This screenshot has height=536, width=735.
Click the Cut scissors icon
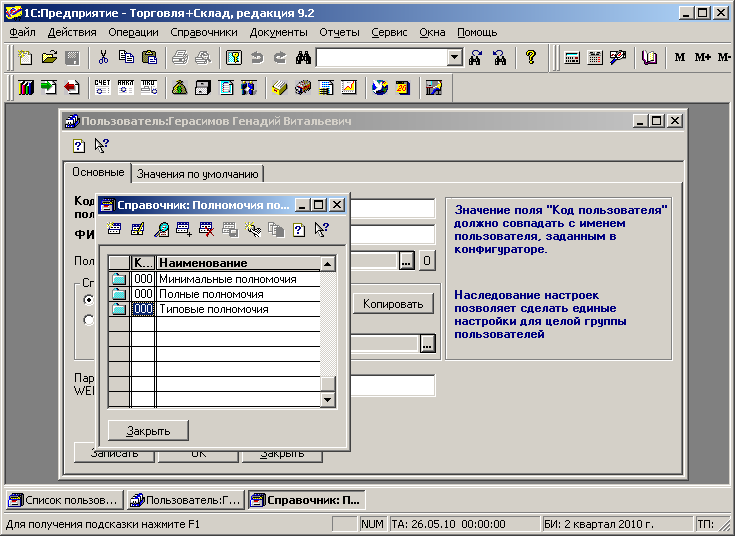click(x=103, y=58)
